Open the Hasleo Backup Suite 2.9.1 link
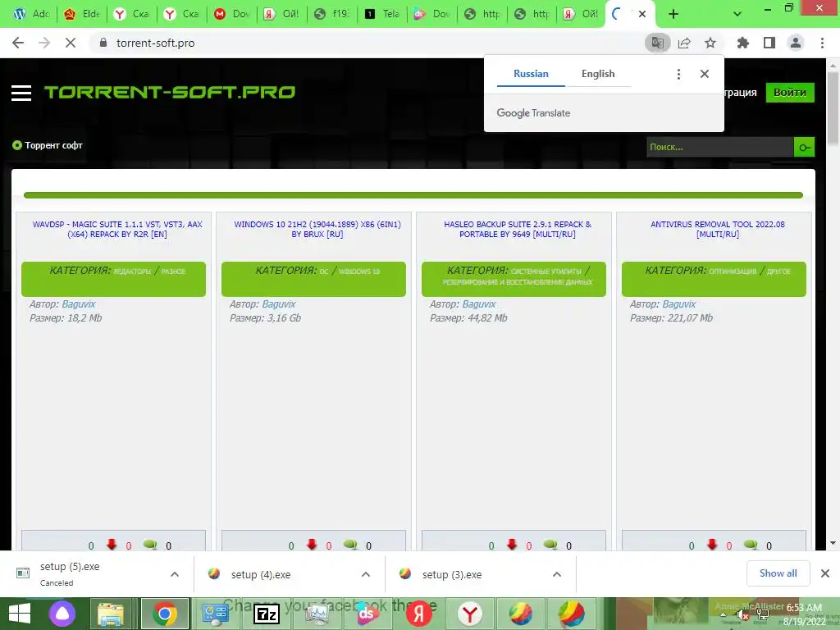Image resolution: width=840 pixels, height=630 pixels. (x=518, y=230)
